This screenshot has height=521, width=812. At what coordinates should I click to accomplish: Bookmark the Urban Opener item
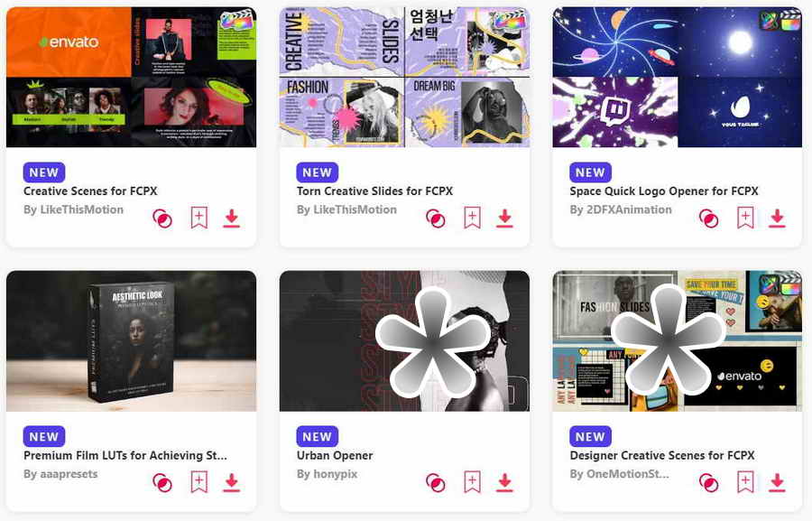(x=472, y=481)
